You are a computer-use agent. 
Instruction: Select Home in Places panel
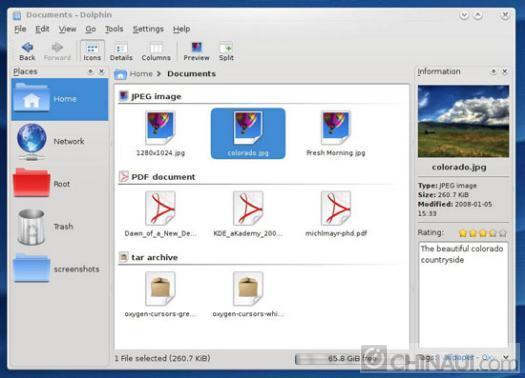(x=60, y=99)
